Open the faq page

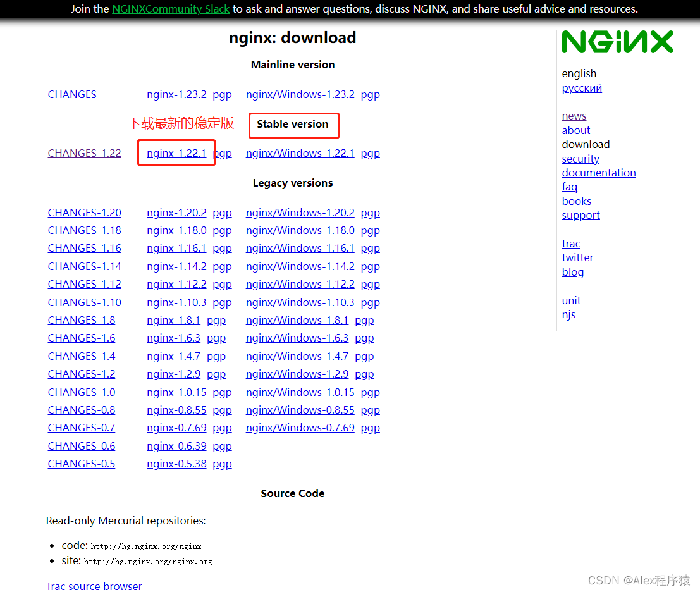point(569,187)
